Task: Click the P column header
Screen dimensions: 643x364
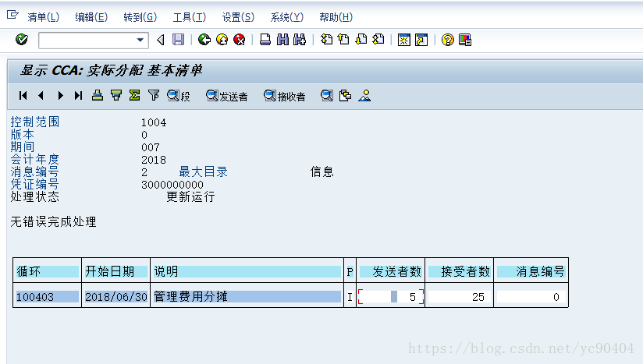Action: pyautogui.click(x=350, y=272)
